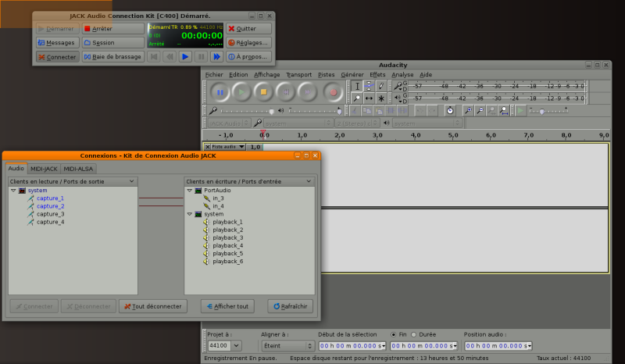Select the Selection (I-beam) tool
Screen dimensions: 625x364
coord(357,86)
